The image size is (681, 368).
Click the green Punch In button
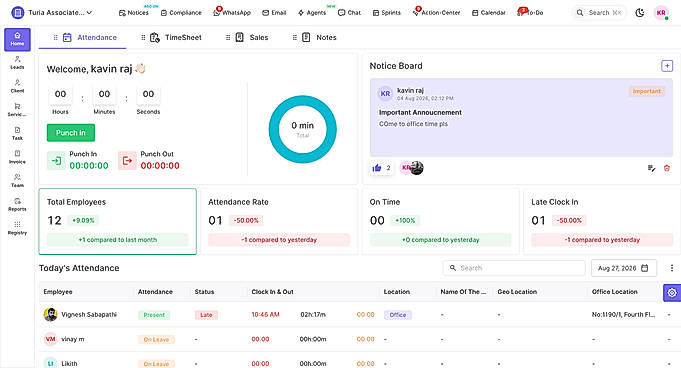[x=71, y=133]
